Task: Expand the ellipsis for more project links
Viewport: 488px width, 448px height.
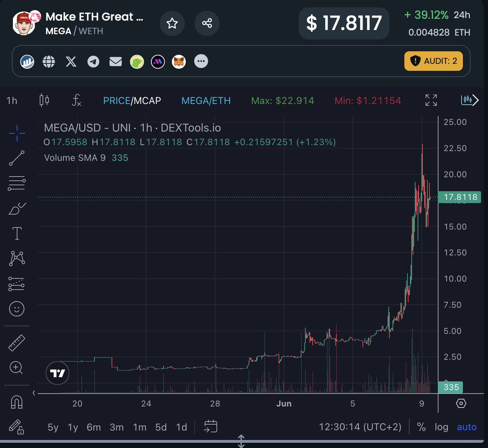Action: (x=201, y=61)
